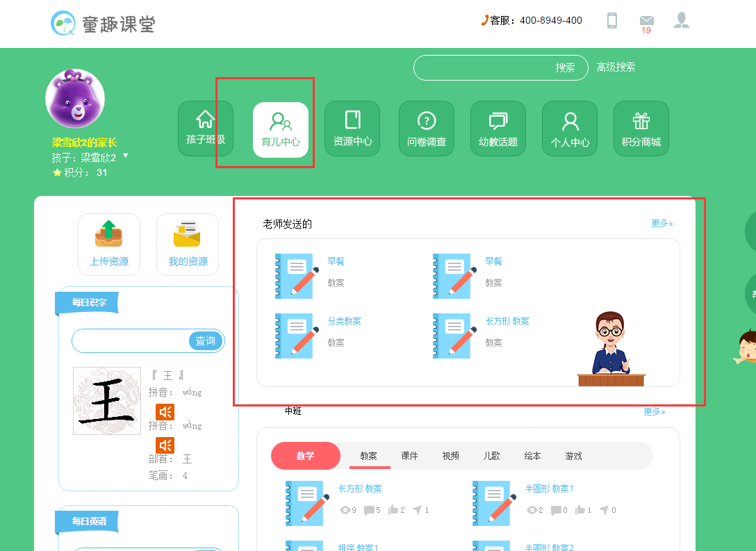Switch to the 课件 tab
Image resolution: width=756 pixels, height=551 pixels.
[x=410, y=456]
